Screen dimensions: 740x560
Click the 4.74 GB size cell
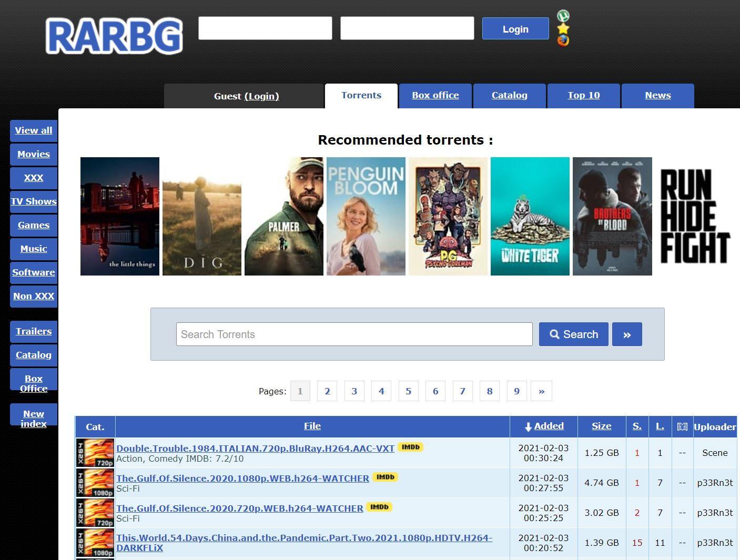602,483
